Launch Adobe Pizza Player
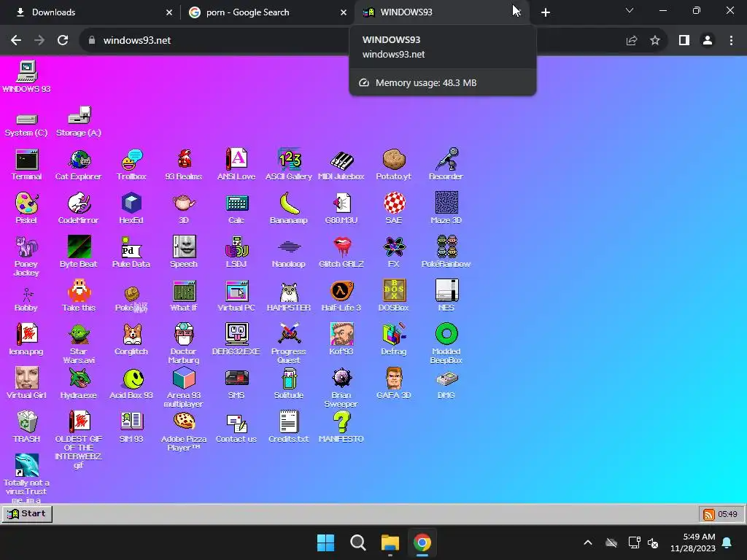 point(184,432)
